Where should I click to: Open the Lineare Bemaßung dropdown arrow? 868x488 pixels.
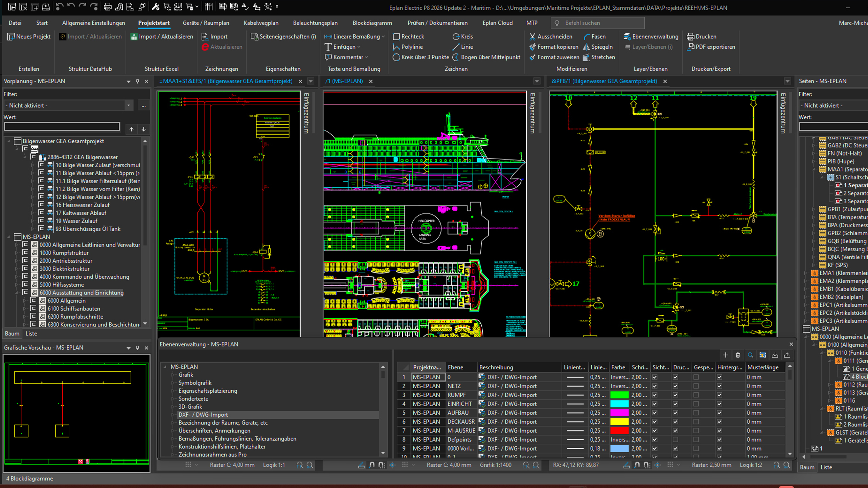[383, 37]
